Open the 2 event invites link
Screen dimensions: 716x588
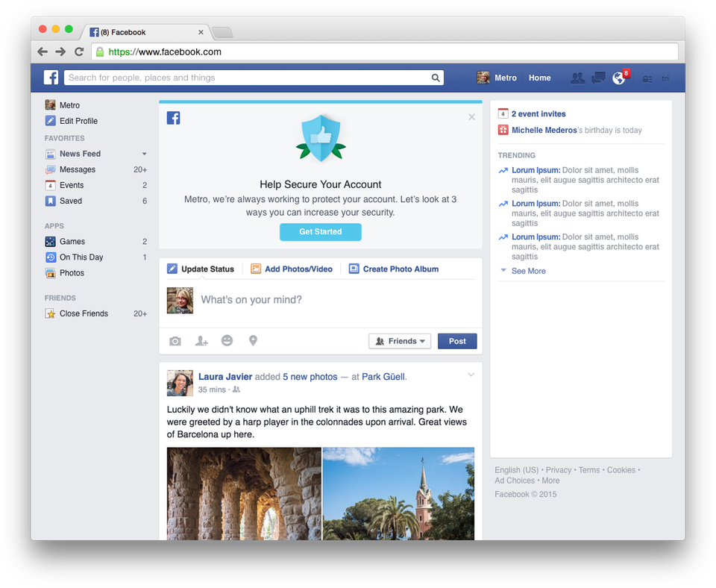pyautogui.click(x=538, y=113)
